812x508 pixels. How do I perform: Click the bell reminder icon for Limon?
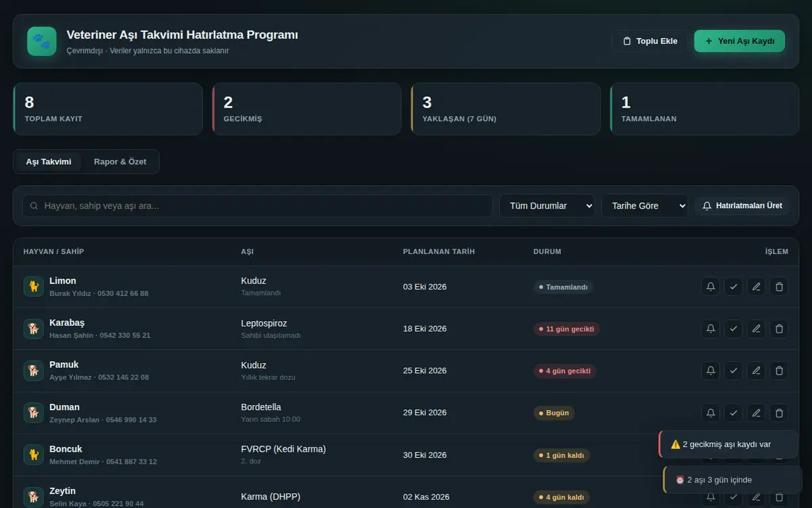[x=710, y=287]
